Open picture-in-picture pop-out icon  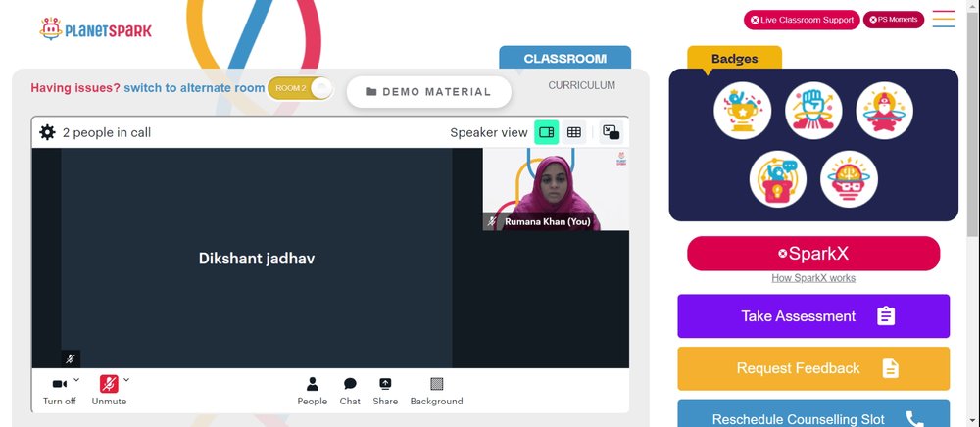tap(611, 132)
